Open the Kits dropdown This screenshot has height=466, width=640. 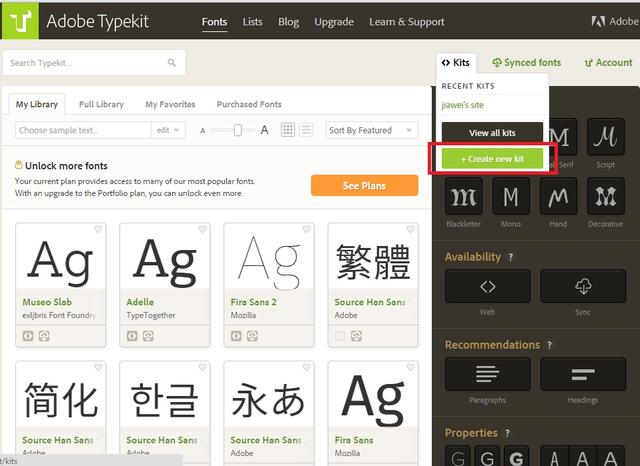click(456, 62)
